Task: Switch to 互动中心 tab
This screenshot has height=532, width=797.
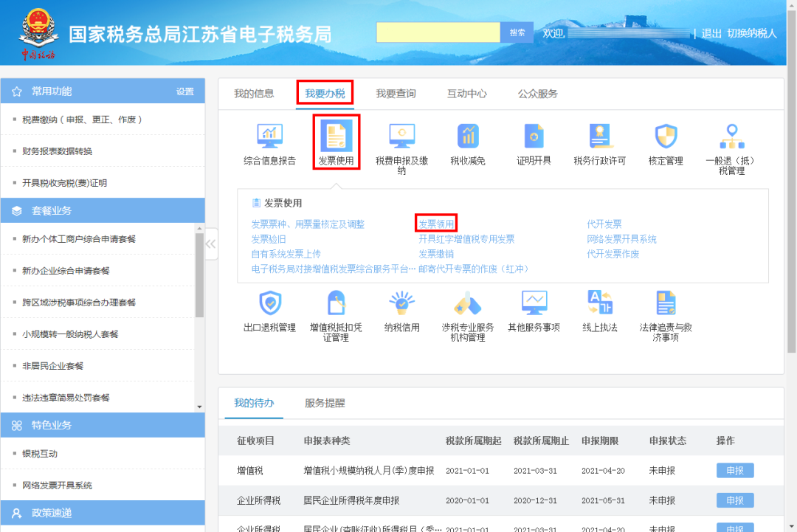Action: [466, 94]
